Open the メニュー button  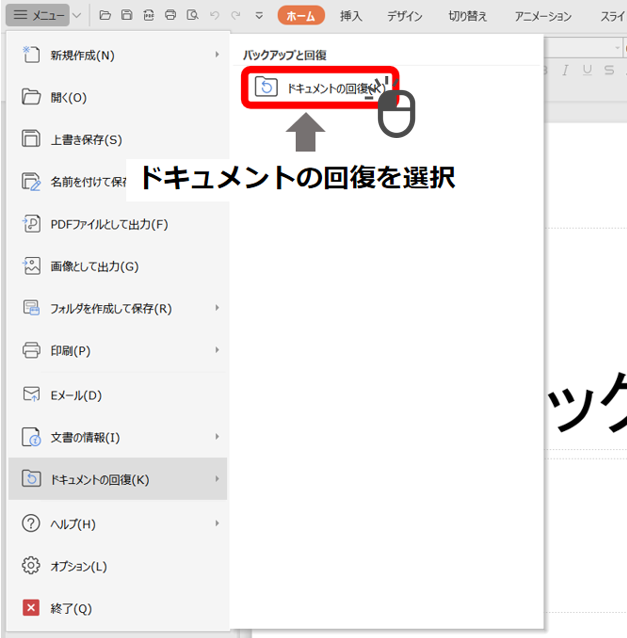tap(38, 15)
